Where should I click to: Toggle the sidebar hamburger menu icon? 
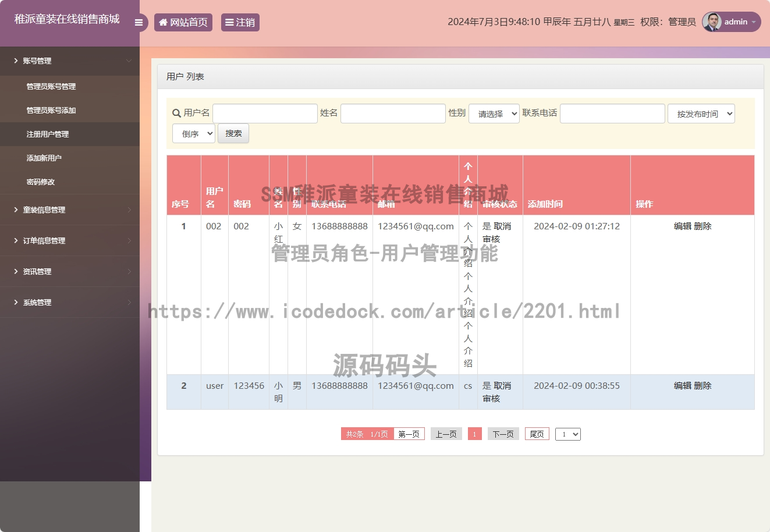[x=139, y=23]
